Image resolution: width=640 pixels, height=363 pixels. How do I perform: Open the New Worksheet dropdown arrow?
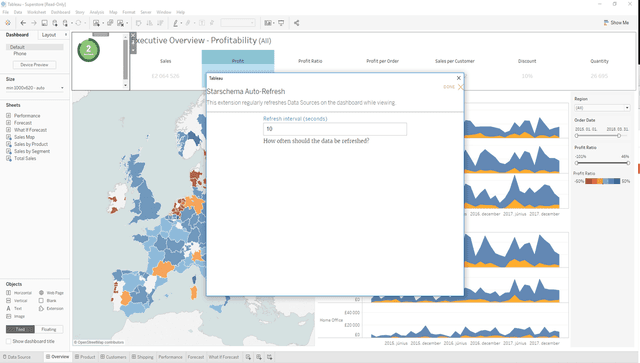point(103,23)
